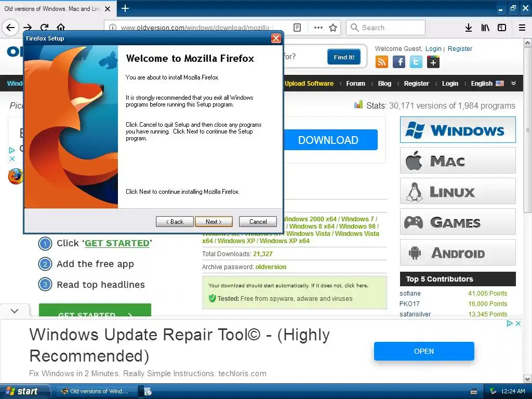Image resolution: width=532 pixels, height=399 pixels.
Task: Click the browser back arrow
Action: [10, 28]
